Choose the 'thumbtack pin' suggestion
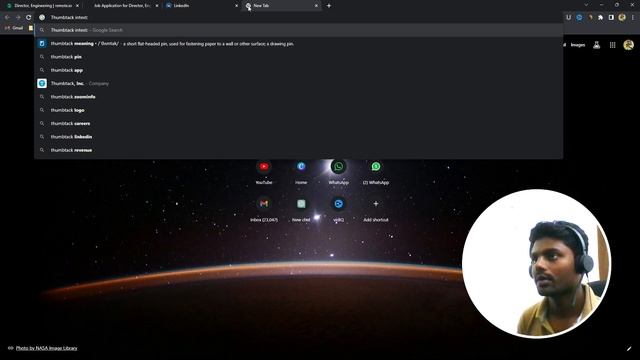Screen dimensions: 640x360 tap(299, 57)
